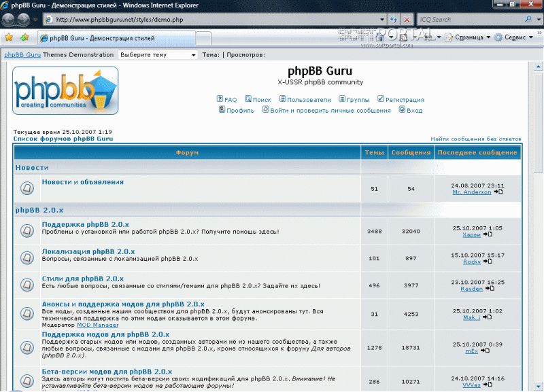The width and height of the screenshot is (544, 392).
Task: Click latest-post arrow icon next to Rocky
Action: tap(488, 262)
